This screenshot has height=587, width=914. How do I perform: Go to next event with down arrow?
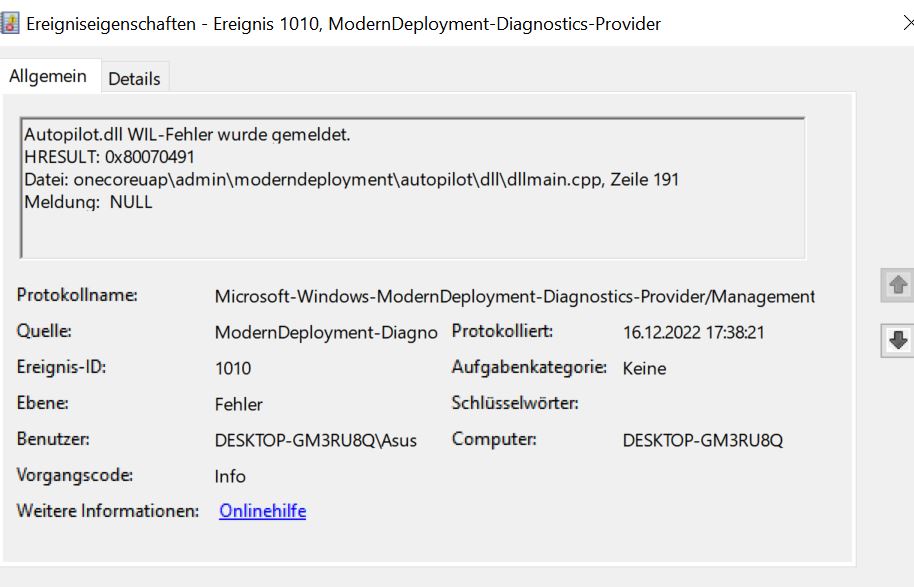coord(897,341)
